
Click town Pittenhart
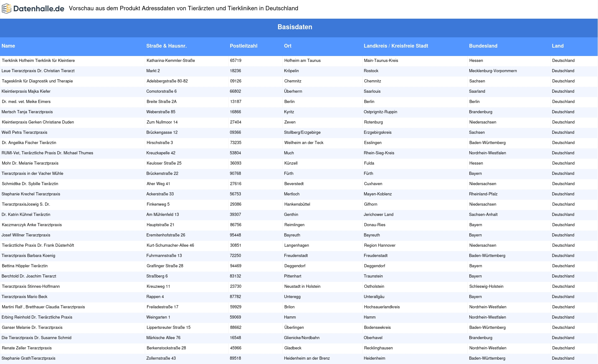point(292,276)
